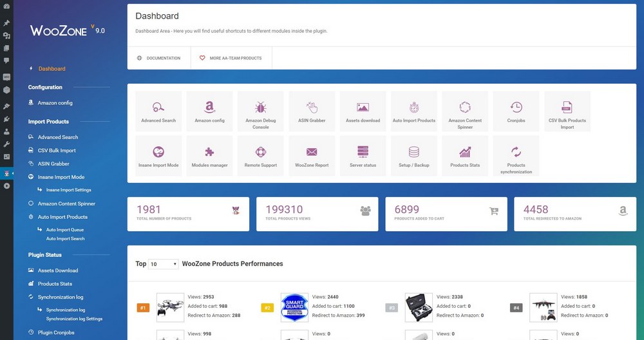
Task: Open the Server status tile
Action: [363, 156]
